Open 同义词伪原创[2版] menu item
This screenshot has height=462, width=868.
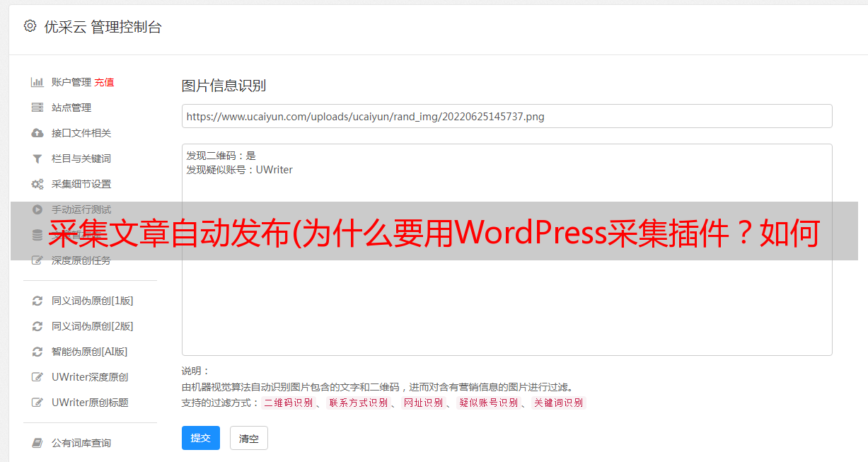tap(92, 326)
